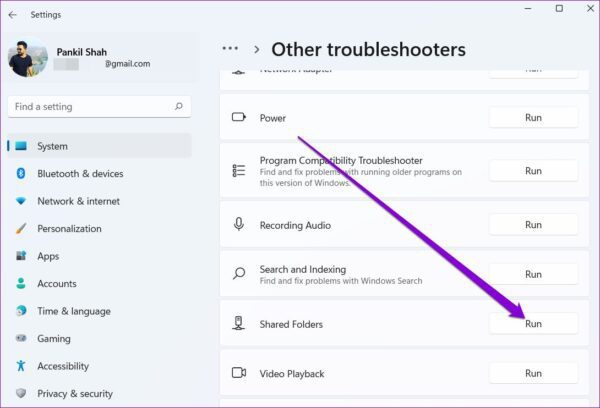Screen dimensions: 600x408
Task: Open Accessibility settings
Action: coord(99,366)
